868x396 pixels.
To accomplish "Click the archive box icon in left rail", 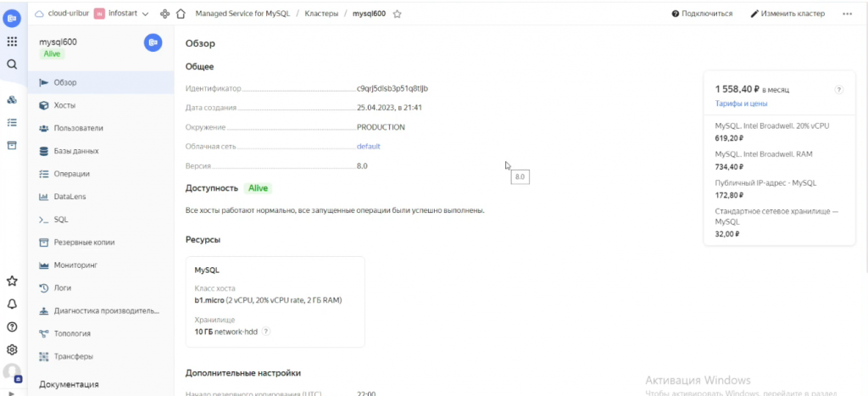I will point(12,145).
